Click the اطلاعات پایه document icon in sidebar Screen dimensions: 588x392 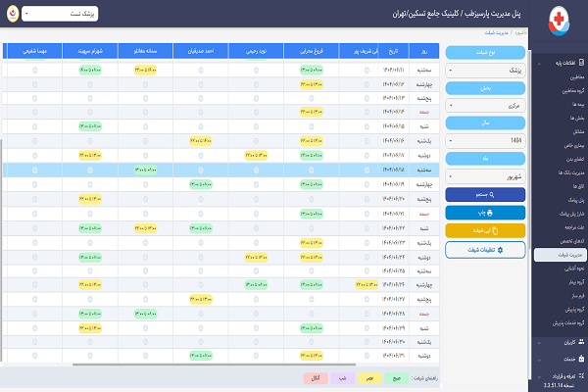tap(581, 63)
